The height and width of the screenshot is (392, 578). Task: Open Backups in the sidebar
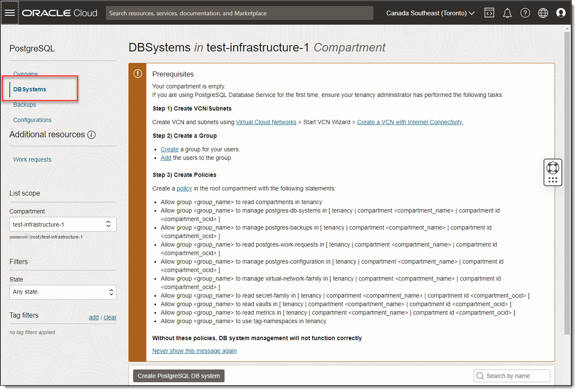pyautogui.click(x=25, y=105)
